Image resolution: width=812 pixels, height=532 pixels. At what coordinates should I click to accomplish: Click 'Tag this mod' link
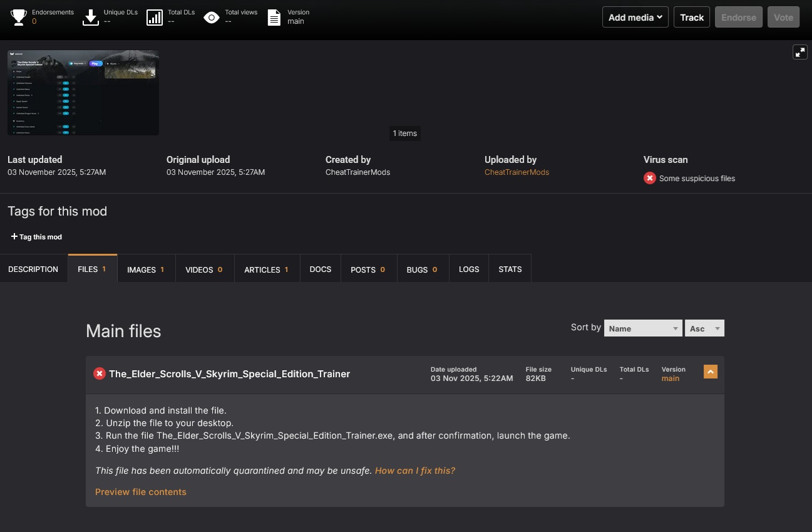[x=36, y=237]
